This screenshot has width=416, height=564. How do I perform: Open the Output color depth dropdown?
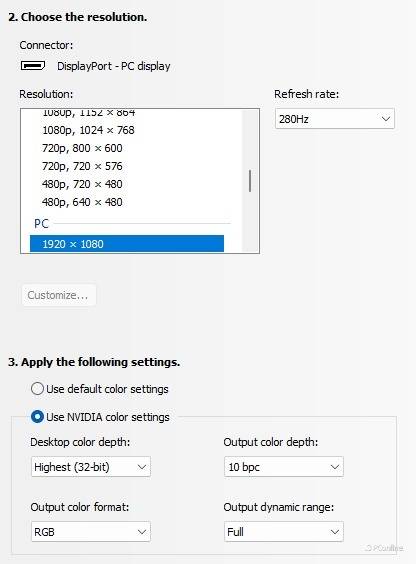pos(284,467)
